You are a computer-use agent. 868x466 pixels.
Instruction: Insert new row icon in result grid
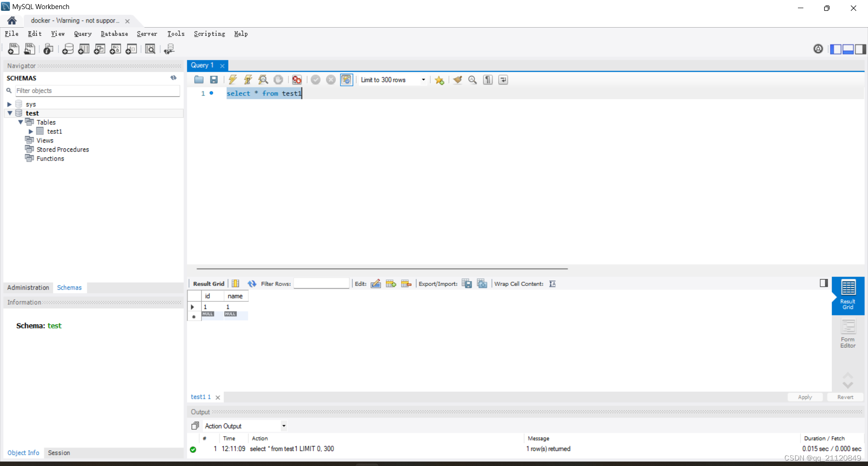point(391,284)
